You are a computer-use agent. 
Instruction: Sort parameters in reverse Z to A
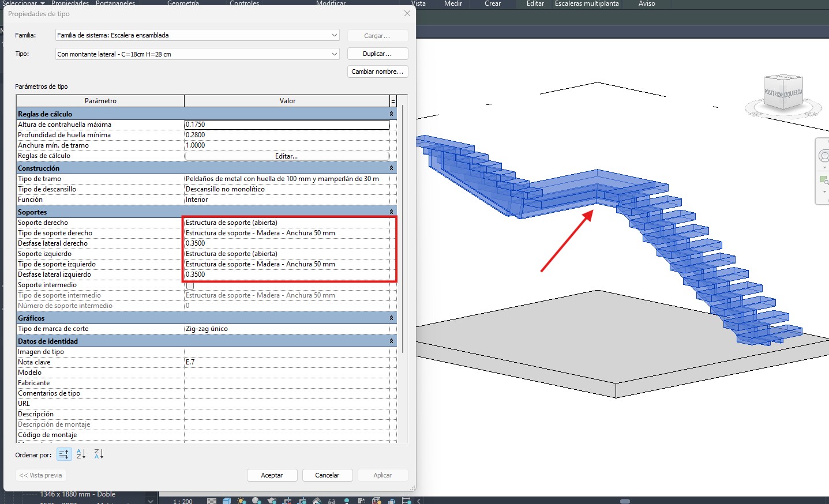(99, 454)
